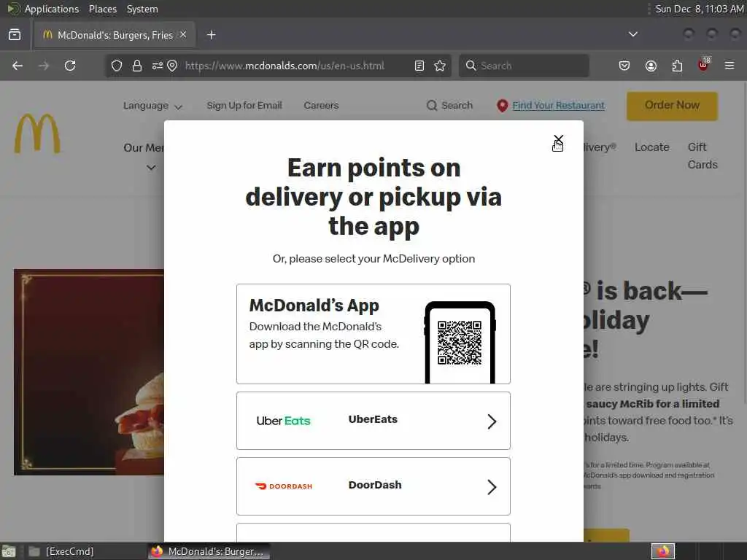Select the UberEats delivery option
The height and width of the screenshot is (560, 747).
coord(373,421)
